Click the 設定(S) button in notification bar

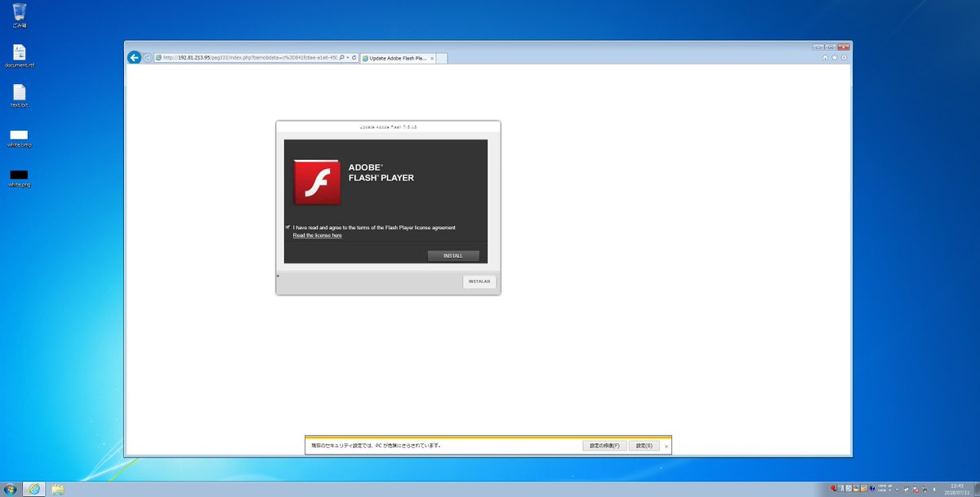(x=644, y=446)
